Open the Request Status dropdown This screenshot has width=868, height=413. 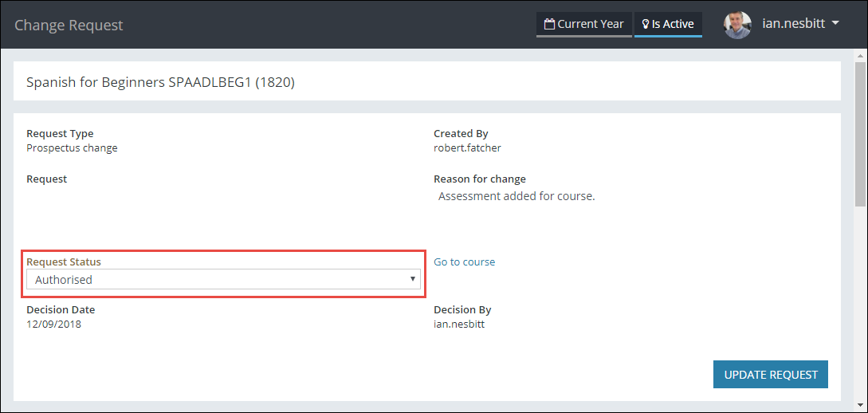click(x=223, y=279)
